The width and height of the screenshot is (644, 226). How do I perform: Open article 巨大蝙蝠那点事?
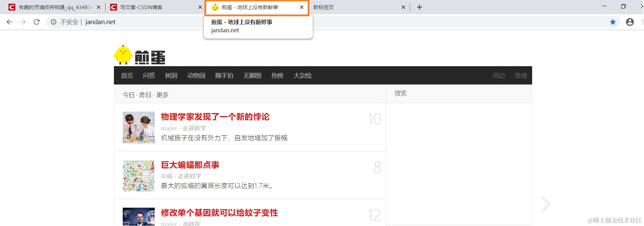[x=190, y=165]
